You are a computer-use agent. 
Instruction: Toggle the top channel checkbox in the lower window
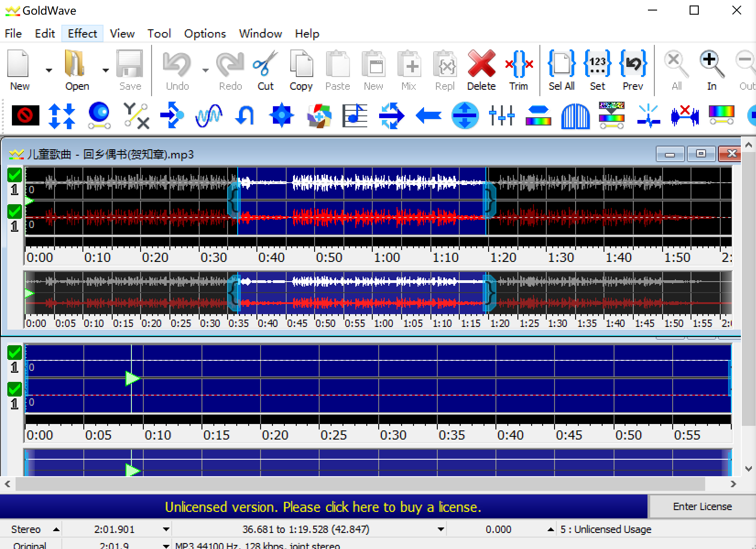coord(15,353)
